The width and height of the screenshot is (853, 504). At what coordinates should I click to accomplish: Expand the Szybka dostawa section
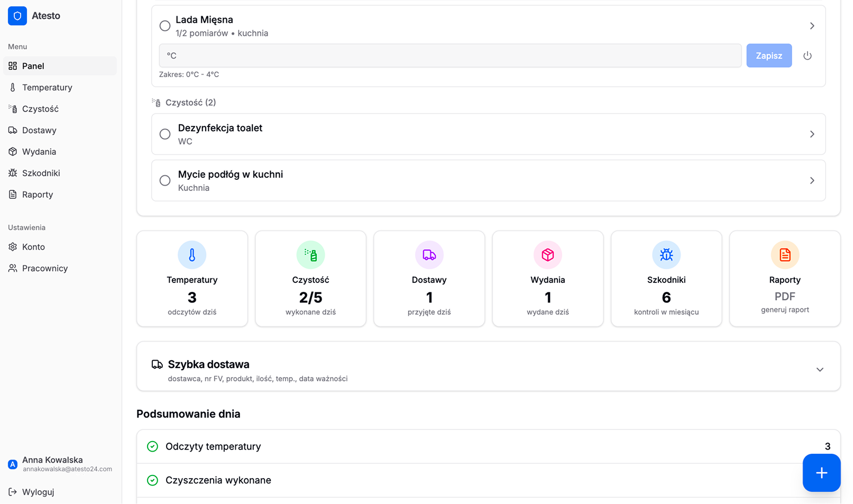pyautogui.click(x=819, y=370)
